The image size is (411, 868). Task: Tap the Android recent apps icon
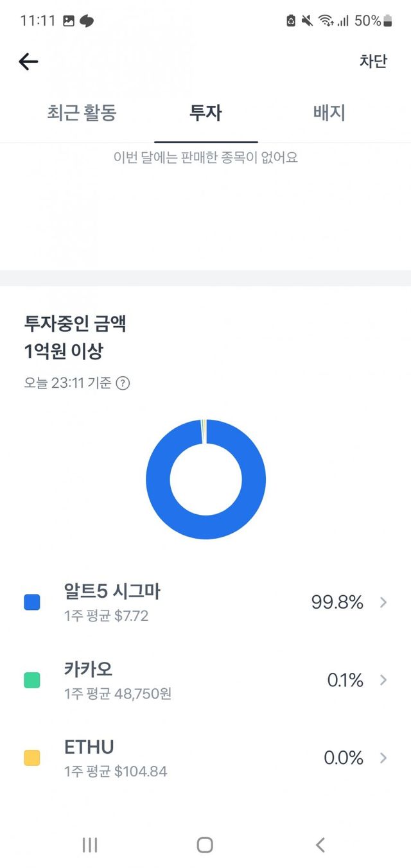pyautogui.click(x=90, y=845)
